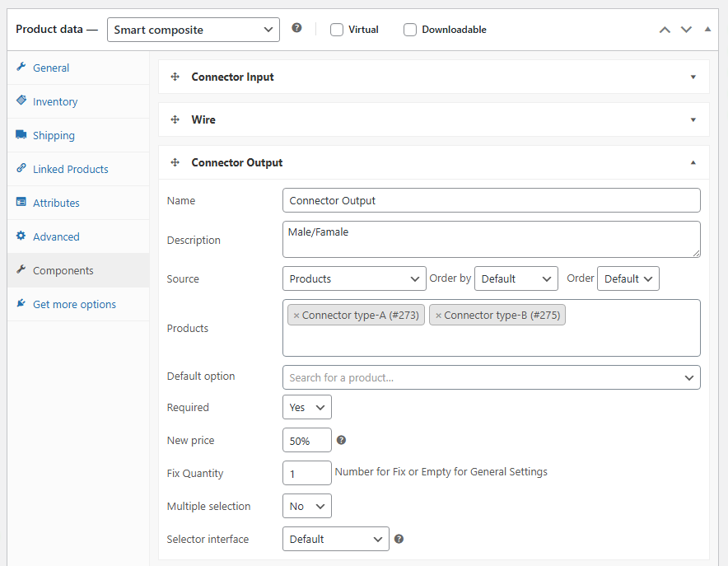Image resolution: width=728 pixels, height=566 pixels.
Task: Click the Fix Quantity input field
Action: click(306, 473)
